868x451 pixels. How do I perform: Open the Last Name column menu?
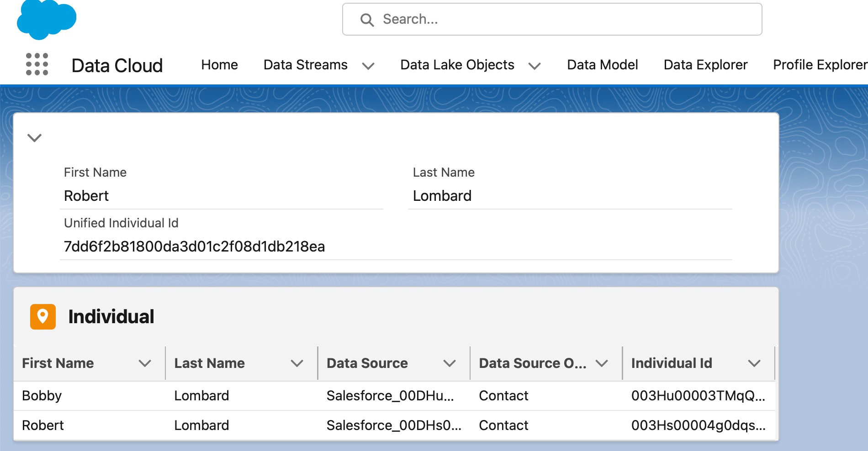coord(297,363)
